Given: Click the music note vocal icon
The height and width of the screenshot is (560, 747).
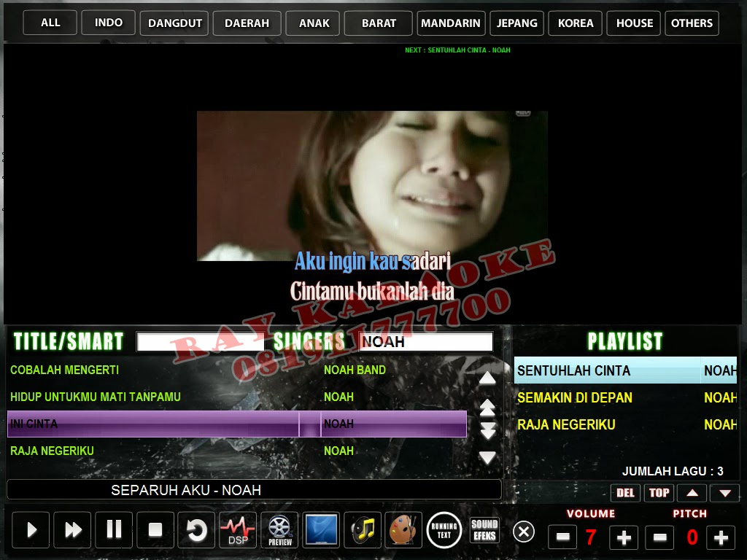Looking at the screenshot, I should 363,529.
